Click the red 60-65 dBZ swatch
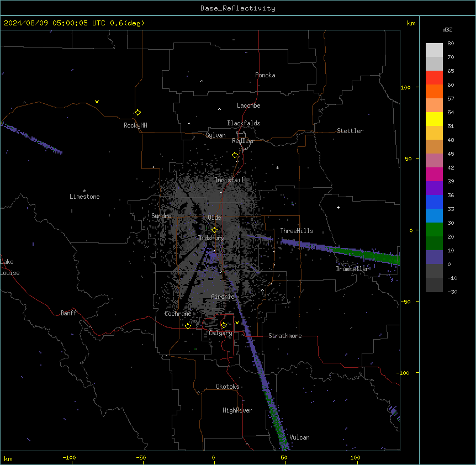Viewport: 476px width, 465px height. point(434,78)
